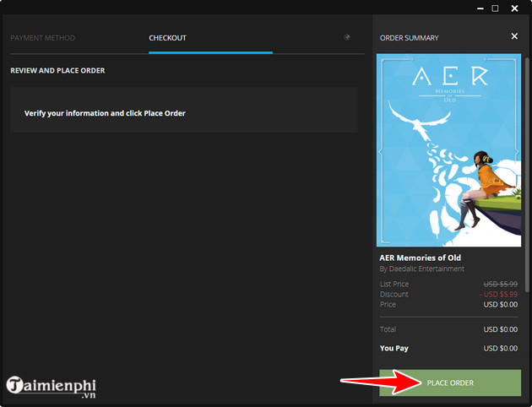Click the order summary vertical scrollbar
Screen dimensions: 532x407
(x=527, y=175)
